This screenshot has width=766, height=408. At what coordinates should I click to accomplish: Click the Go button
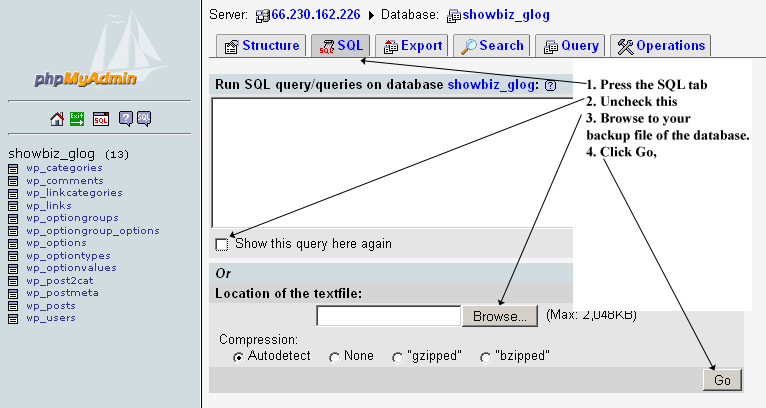[x=722, y=380]
